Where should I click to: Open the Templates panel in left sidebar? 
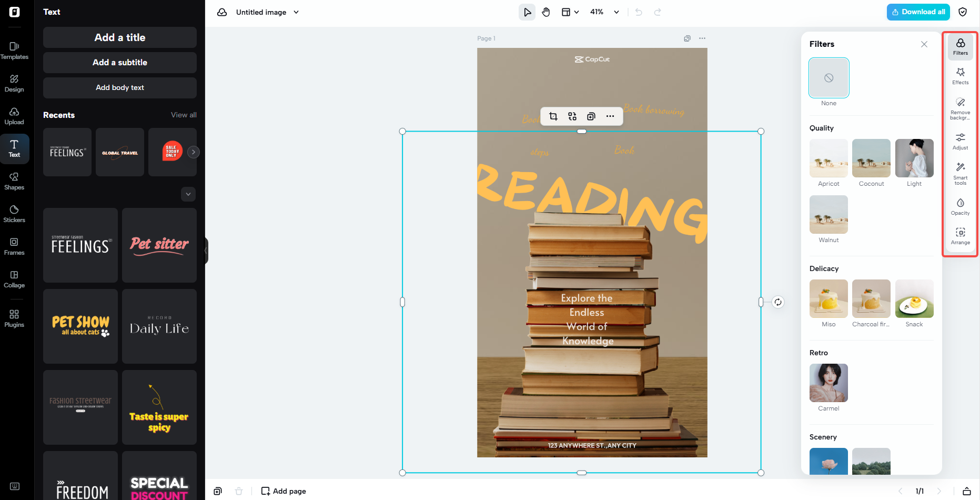(x=14, y=51)
